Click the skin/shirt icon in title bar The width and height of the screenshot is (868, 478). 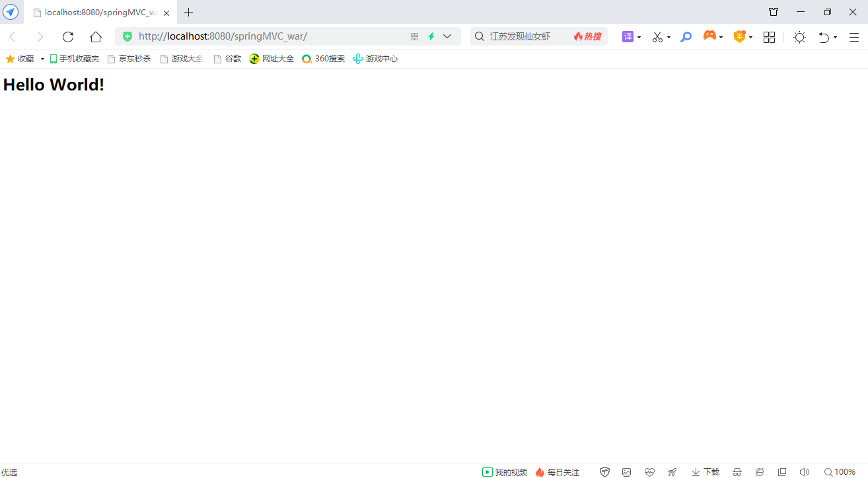(774, 12)
